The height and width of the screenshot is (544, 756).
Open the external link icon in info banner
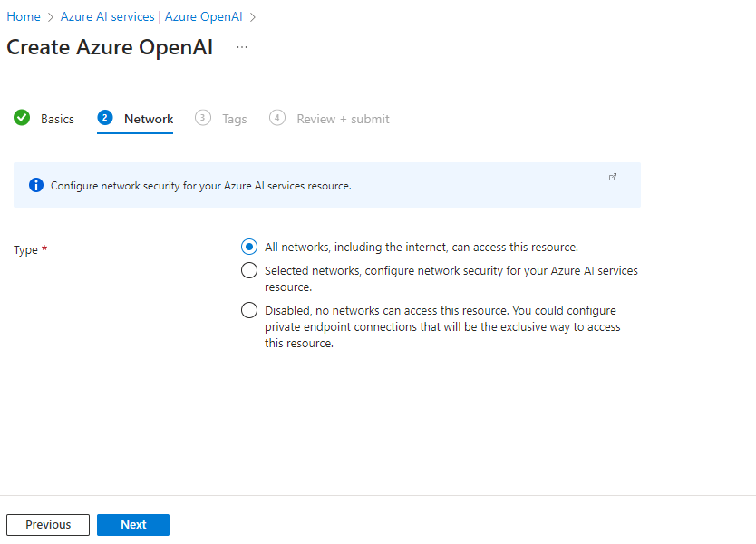[x=612, y=177]
